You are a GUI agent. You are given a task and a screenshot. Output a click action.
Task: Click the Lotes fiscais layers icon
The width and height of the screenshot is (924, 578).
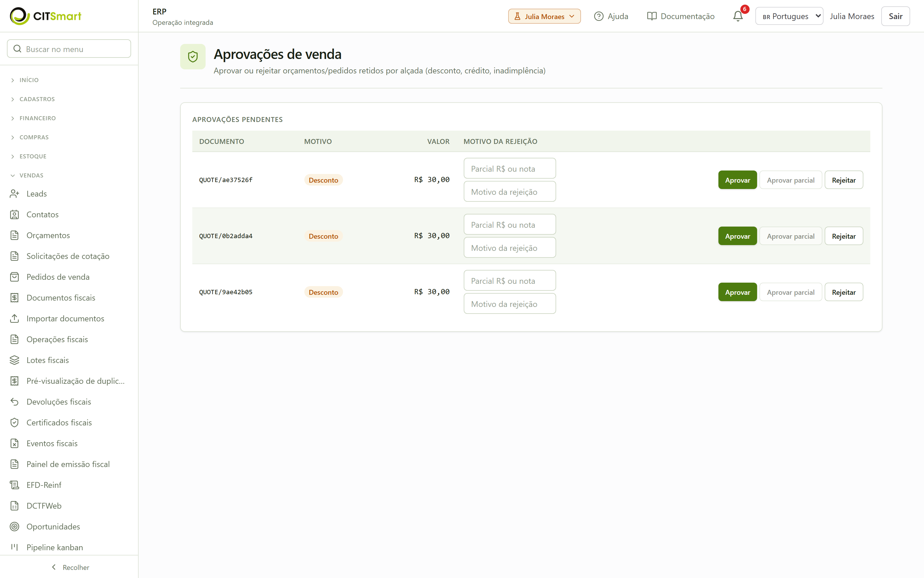[x=14, y=360]
